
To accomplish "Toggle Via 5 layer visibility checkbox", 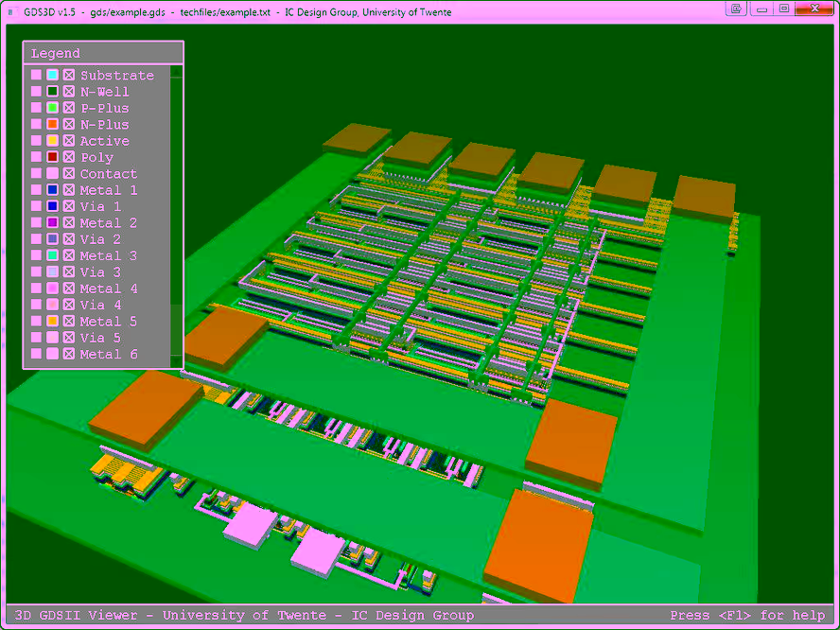I will [68, 338].
